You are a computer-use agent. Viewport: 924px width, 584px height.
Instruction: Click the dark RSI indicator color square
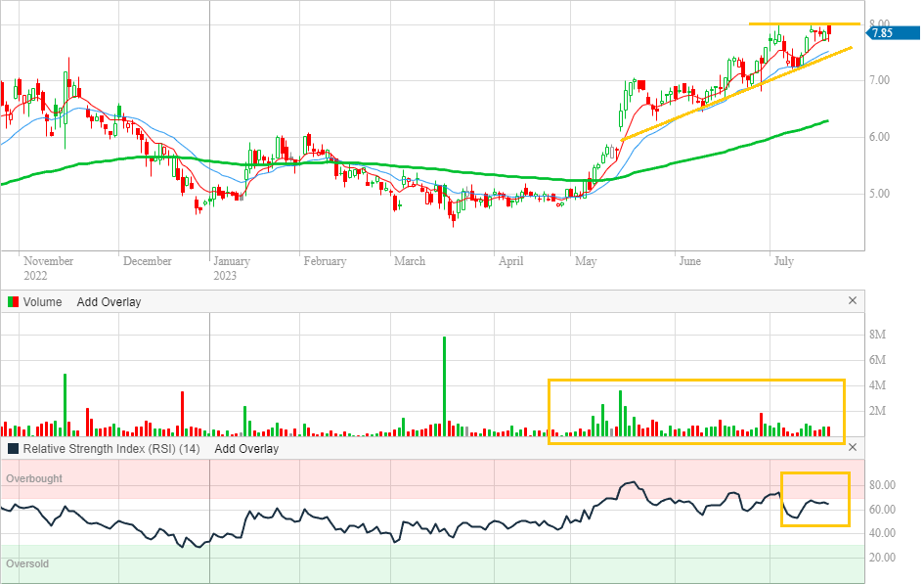[x=14, y=449]
